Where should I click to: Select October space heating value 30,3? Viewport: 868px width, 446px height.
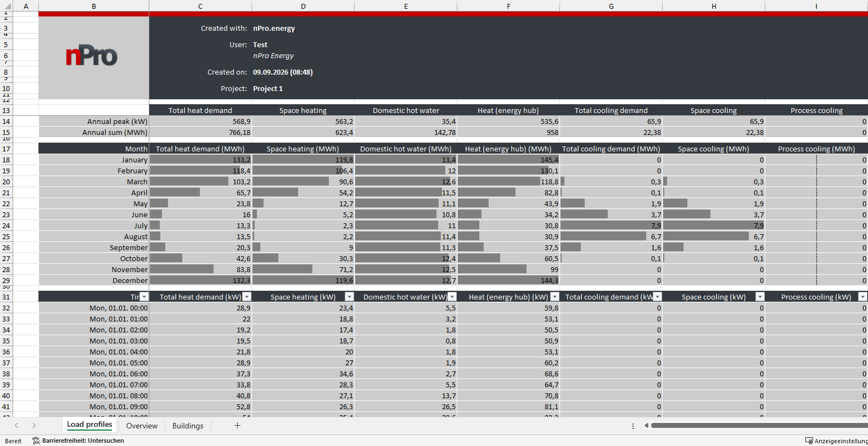tap(303, 258)
